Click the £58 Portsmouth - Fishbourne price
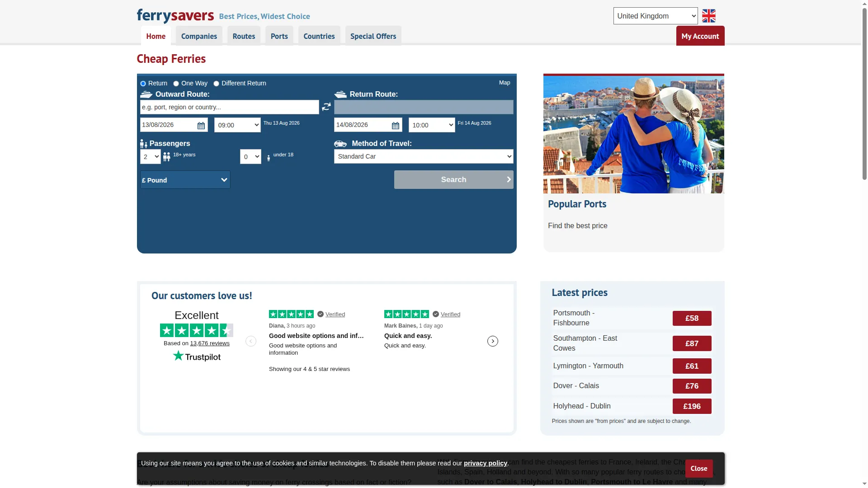This screenshot has width=868, height=488. coord(692,319)
